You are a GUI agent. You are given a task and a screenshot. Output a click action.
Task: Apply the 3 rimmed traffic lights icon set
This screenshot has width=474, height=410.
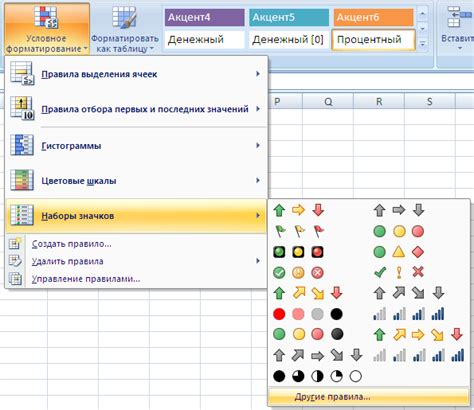pyautogui.click(x=298, y=252)
